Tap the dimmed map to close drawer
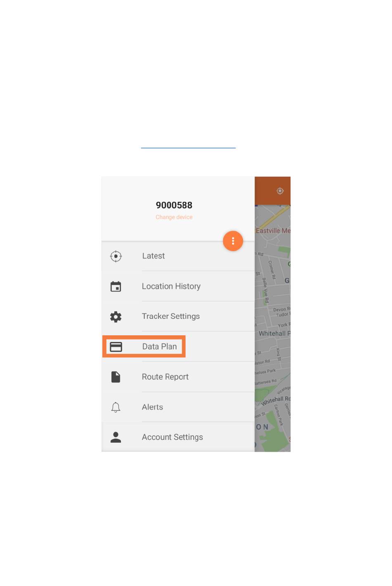The image size is (392, 586). tap(273, 328)
